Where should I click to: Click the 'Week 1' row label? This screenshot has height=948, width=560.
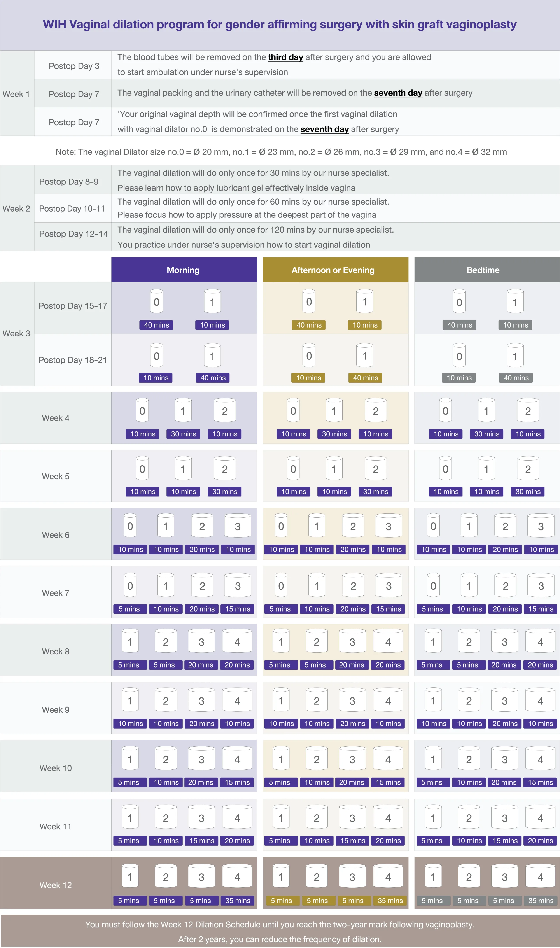point(17,93)
